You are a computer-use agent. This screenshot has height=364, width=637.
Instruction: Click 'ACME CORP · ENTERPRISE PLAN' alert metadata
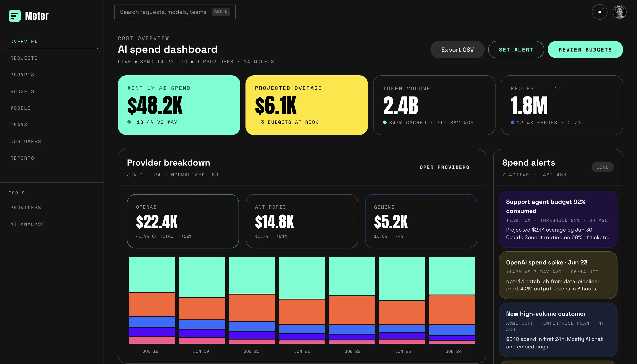tap(547, 323)
